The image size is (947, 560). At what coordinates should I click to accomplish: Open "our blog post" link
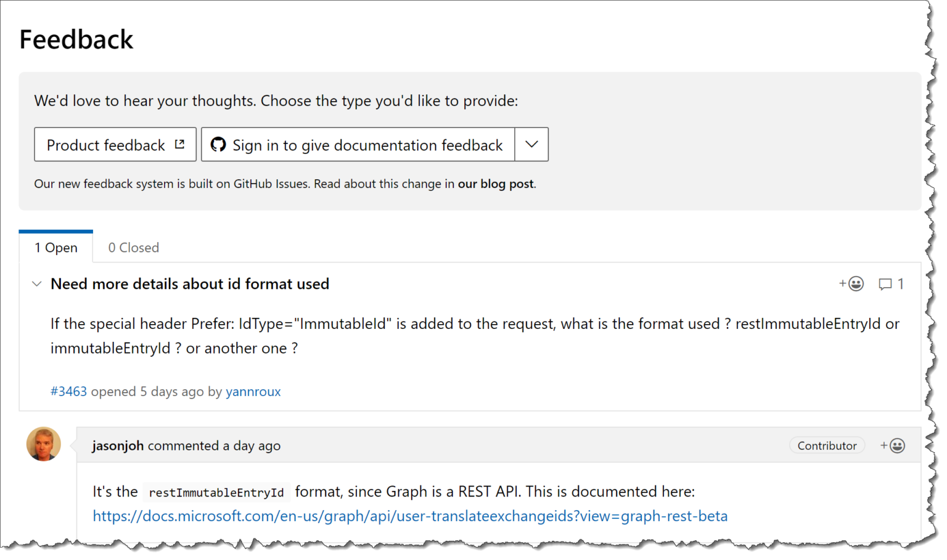495,183
